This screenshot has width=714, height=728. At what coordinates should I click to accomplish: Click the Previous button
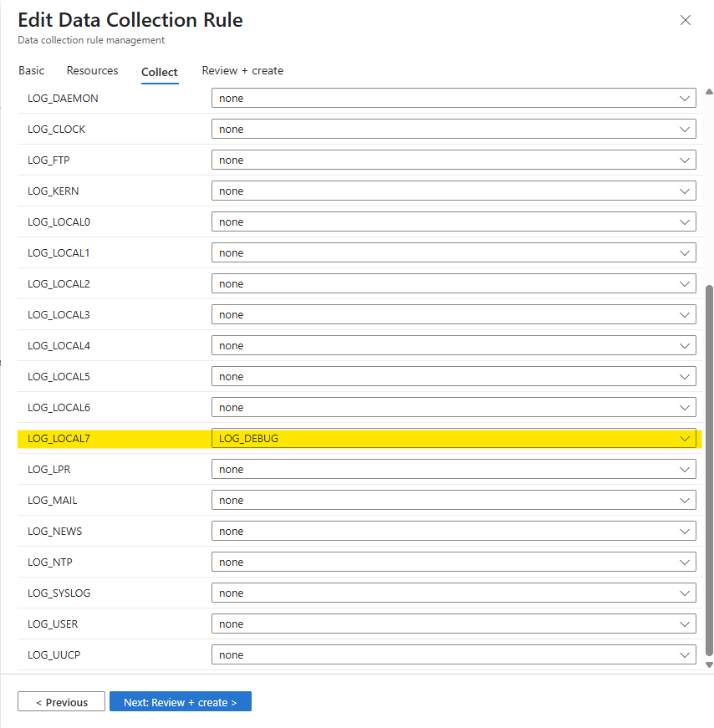61,702
